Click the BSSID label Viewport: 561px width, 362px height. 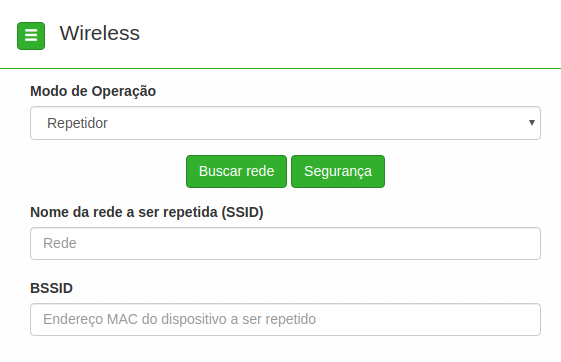point(52,288)
